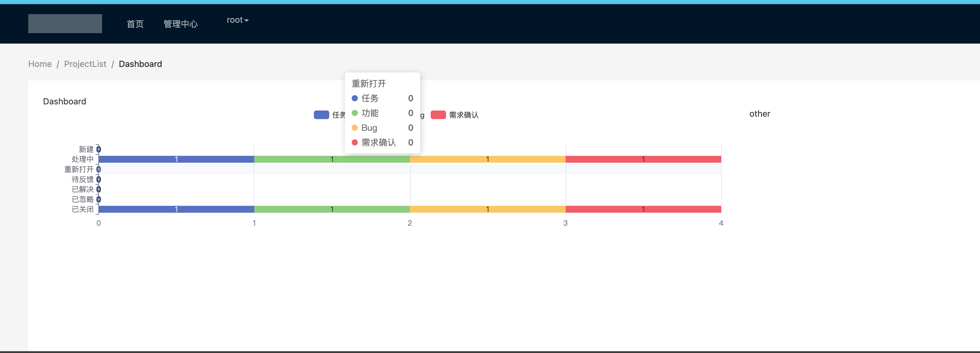Screen dimensions: 980x353
Task: Go to 首页 in top navigation
Action: coord(135,24)
